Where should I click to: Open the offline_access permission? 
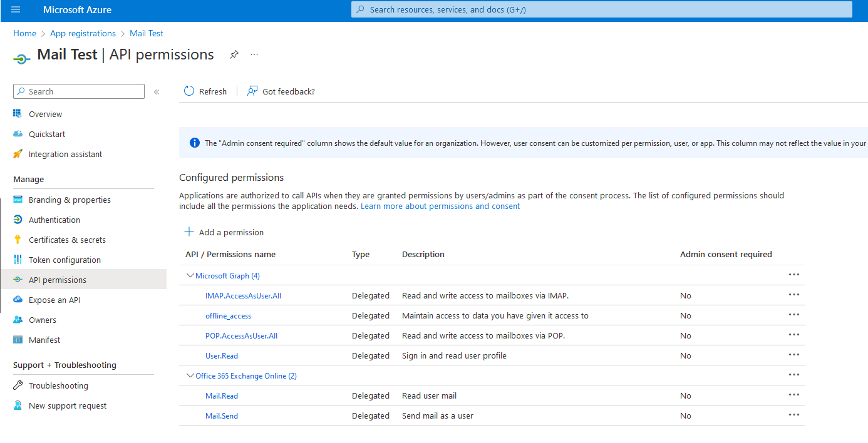pos(228,315)
